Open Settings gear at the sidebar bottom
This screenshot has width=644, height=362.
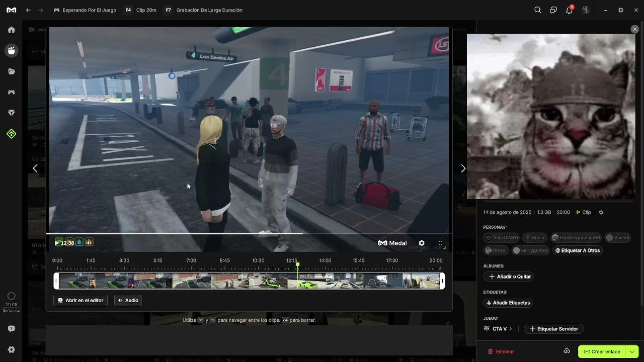[12, 349]
